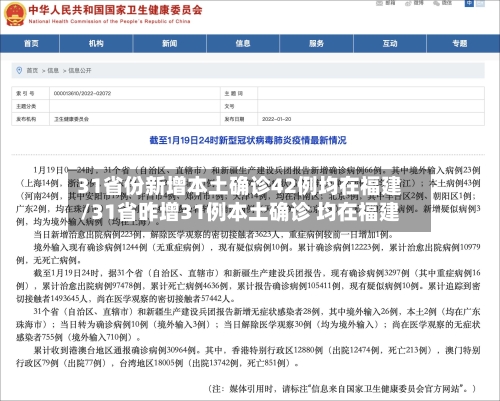Click the WeChat icon in the header
500x401 pixels.
[x=437, y=3]
